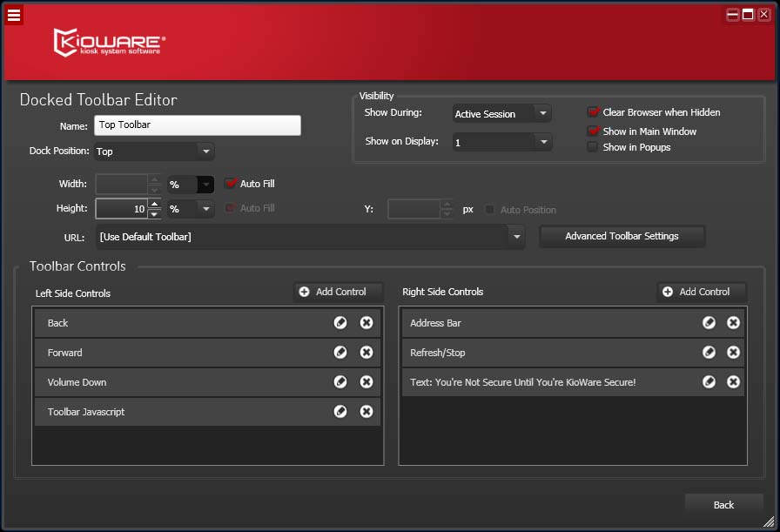Open the Dock Position dropdown
Image resolution: width=780 pixels, height=532 pixels.
tap(154, 152)
